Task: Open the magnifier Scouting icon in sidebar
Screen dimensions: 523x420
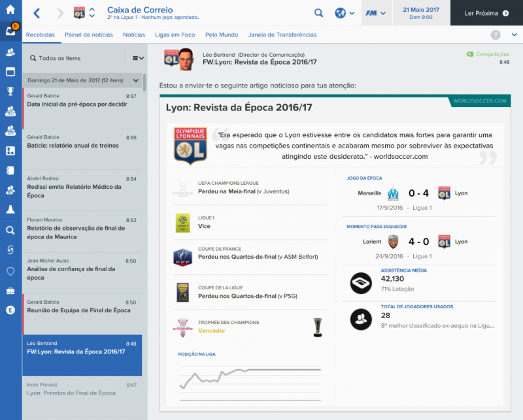Action: [x=10, y=230]
